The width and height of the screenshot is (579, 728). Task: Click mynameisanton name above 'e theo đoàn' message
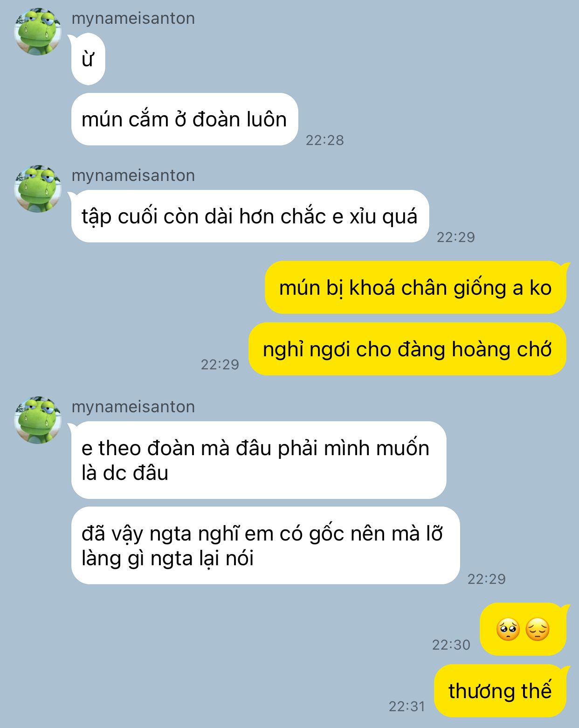click(133, 407)
